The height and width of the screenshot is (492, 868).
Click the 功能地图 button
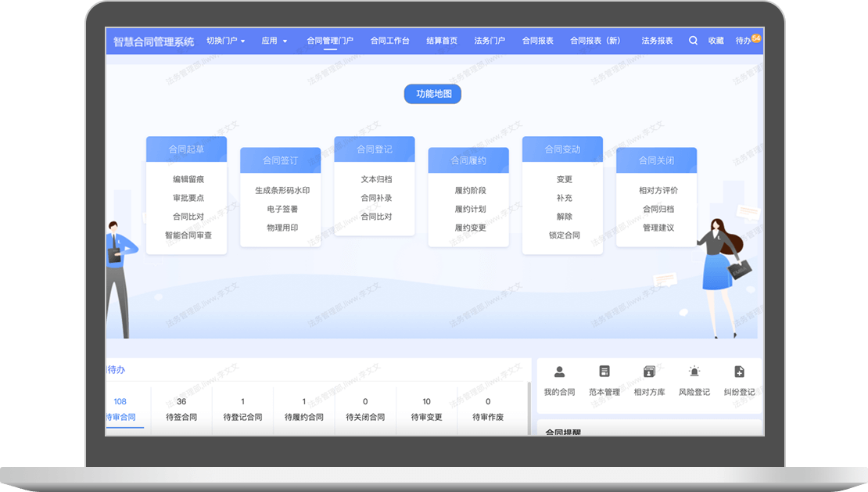point(432,94)
